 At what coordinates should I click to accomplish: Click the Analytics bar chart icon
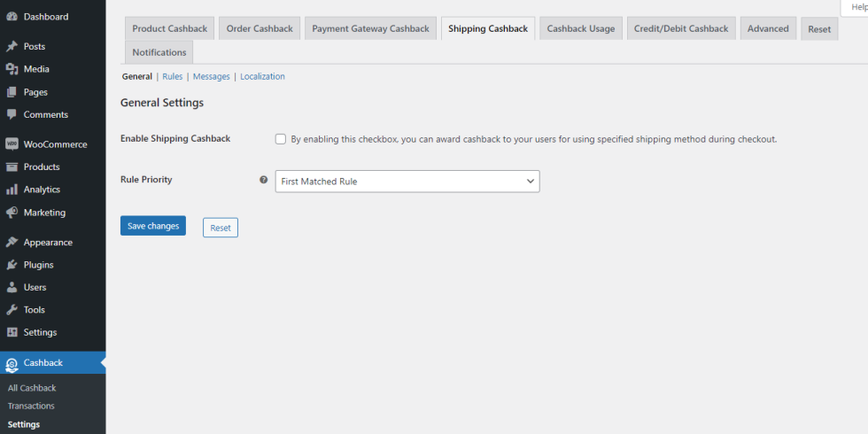click(x=12, y=190)
